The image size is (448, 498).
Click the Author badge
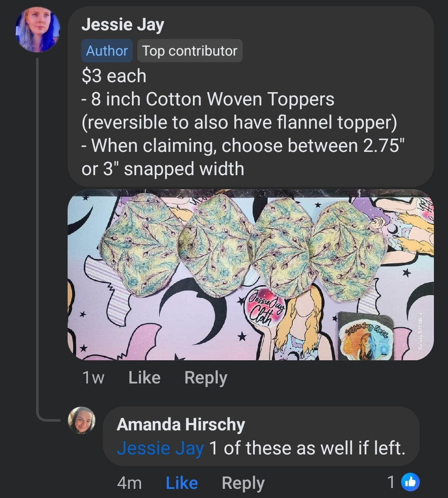[x=107, y=51]
